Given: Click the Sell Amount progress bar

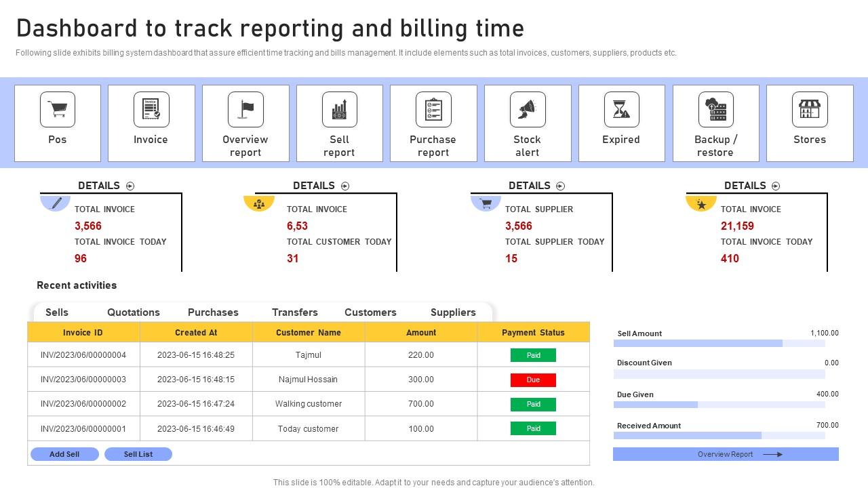Looking at the screenshot, I should 719,344.
